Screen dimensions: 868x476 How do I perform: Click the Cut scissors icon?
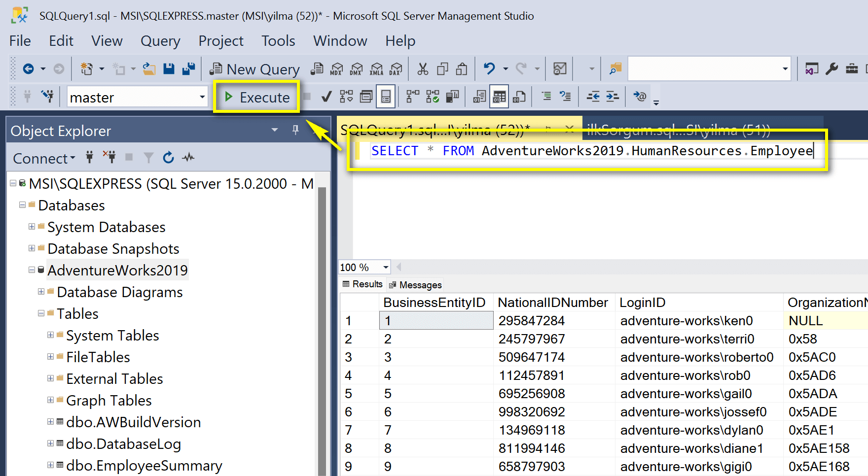[x=423, y=69]
